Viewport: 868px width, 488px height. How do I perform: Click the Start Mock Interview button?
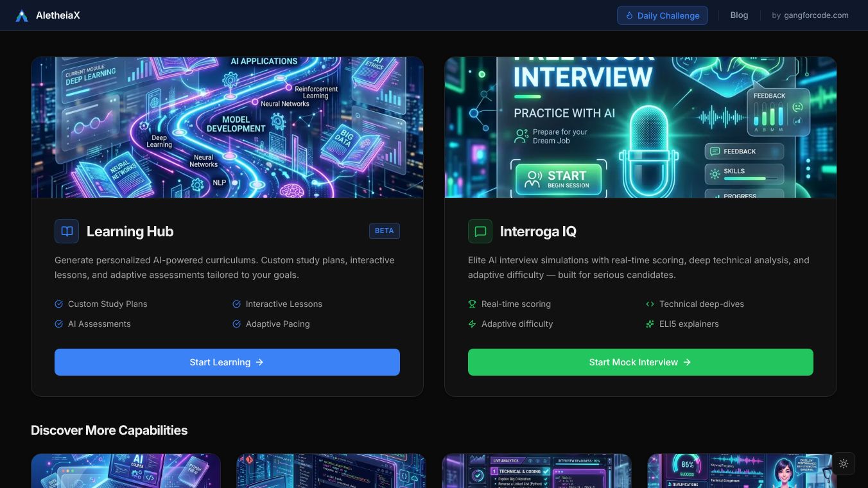pyautogui.click(x=641, y=362)
